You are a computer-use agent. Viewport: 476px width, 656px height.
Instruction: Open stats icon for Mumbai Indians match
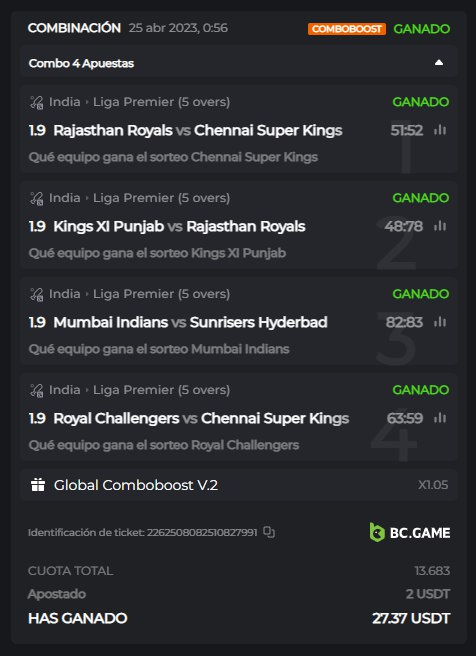(x=440, y=322)
